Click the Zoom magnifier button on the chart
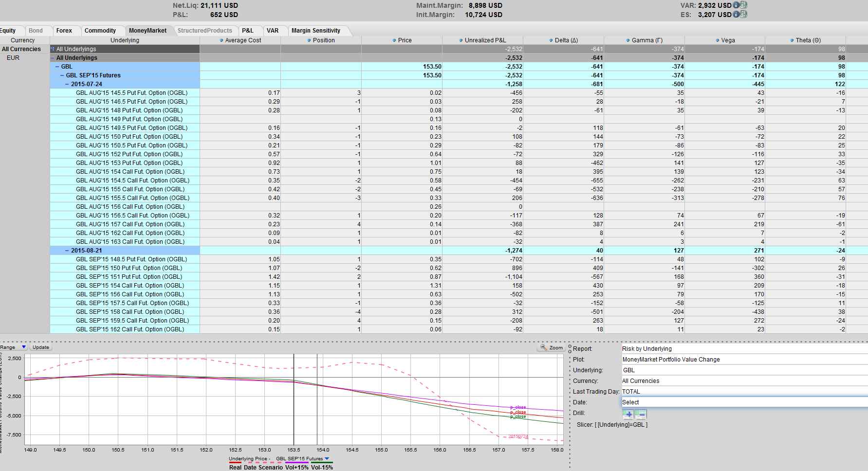 point(551,347)
